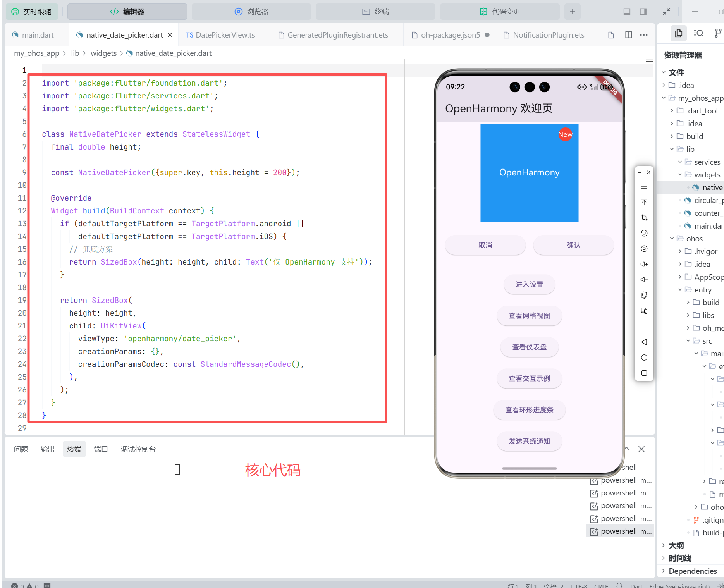Viewport: 724px width, 588px height.
Task: Collapse the lib folder
Action: (672, 149)
